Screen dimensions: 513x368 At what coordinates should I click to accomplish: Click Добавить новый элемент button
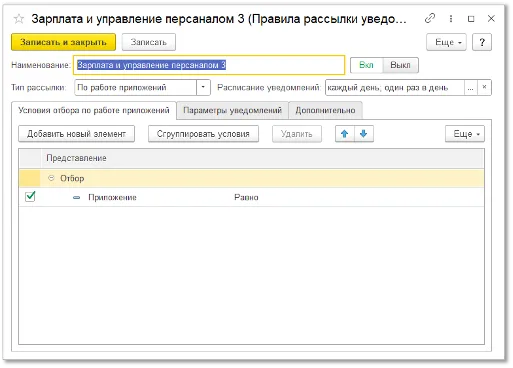pyautogui.click(x=76, y=134)
